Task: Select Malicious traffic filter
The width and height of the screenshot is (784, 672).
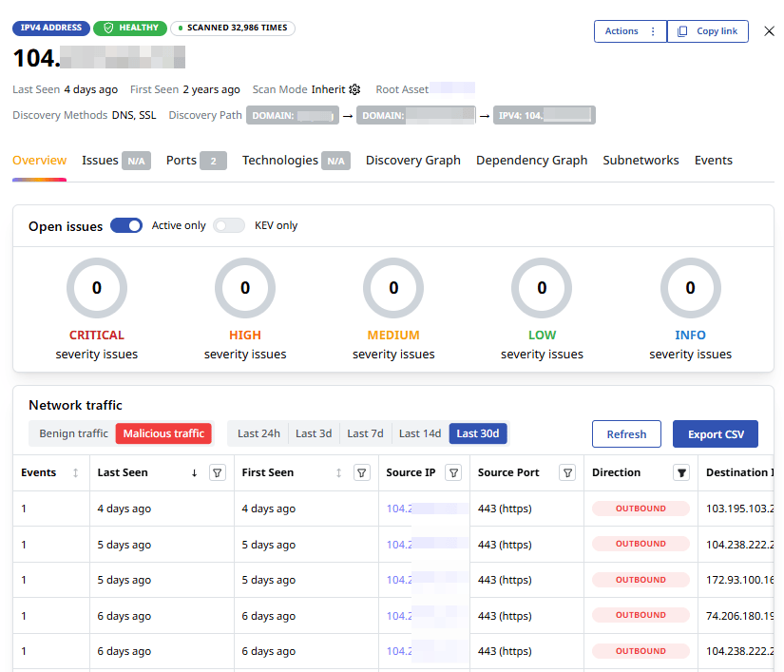Action: point(163,433)
